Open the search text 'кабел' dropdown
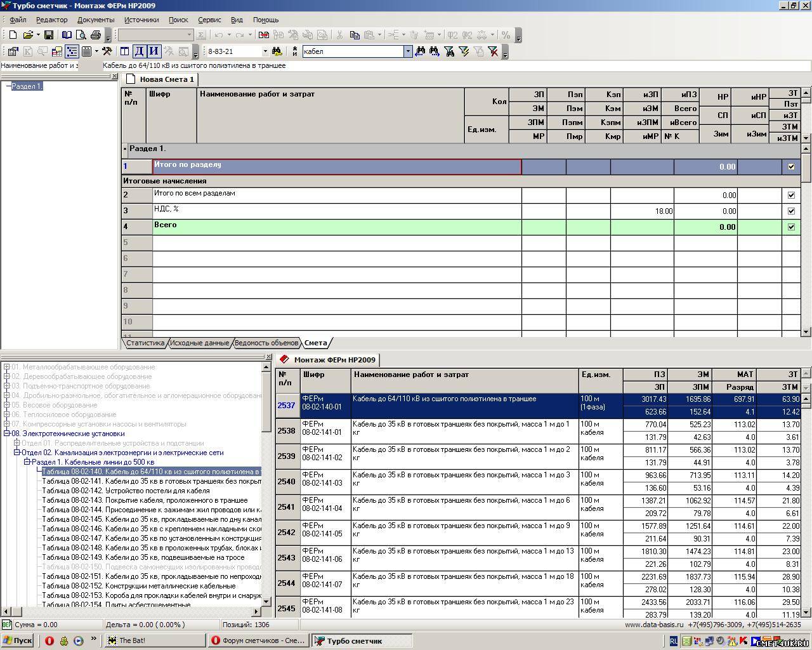The image size is (812, 650). click(408, 51)
